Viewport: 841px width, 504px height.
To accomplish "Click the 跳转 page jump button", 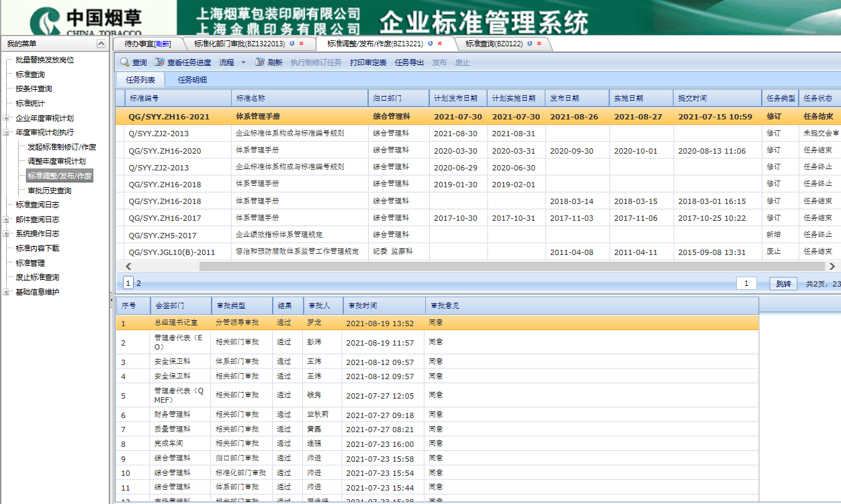I will coord(783,283).
